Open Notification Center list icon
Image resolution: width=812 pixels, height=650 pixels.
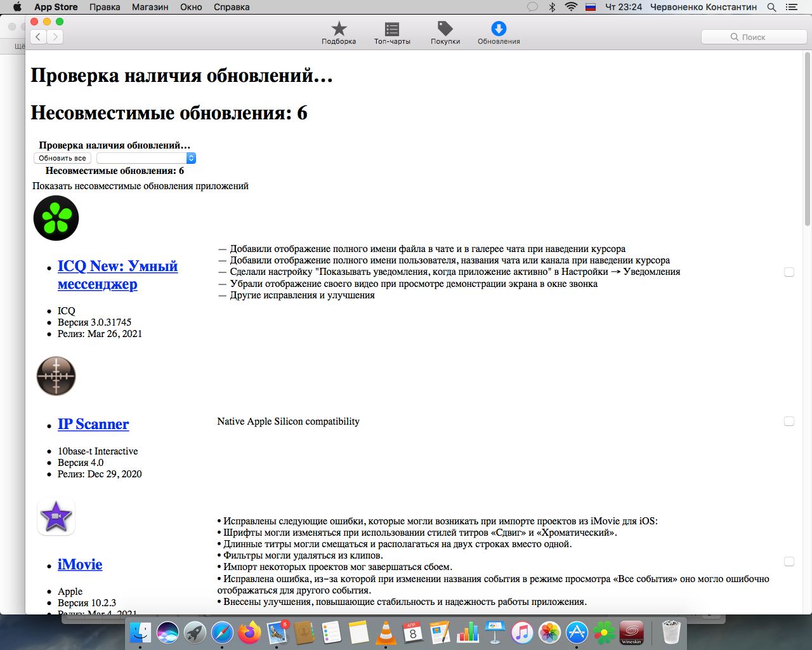point(792,7)
